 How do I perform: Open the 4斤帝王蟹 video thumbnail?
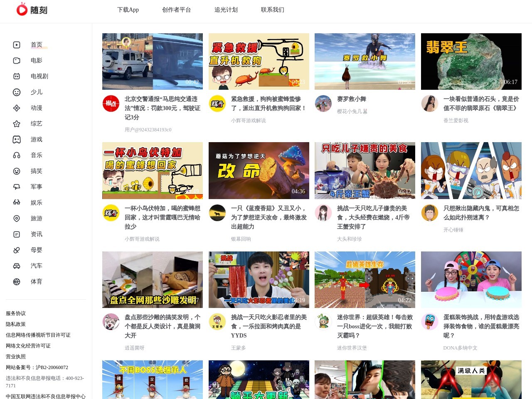(x=365, y=170)
